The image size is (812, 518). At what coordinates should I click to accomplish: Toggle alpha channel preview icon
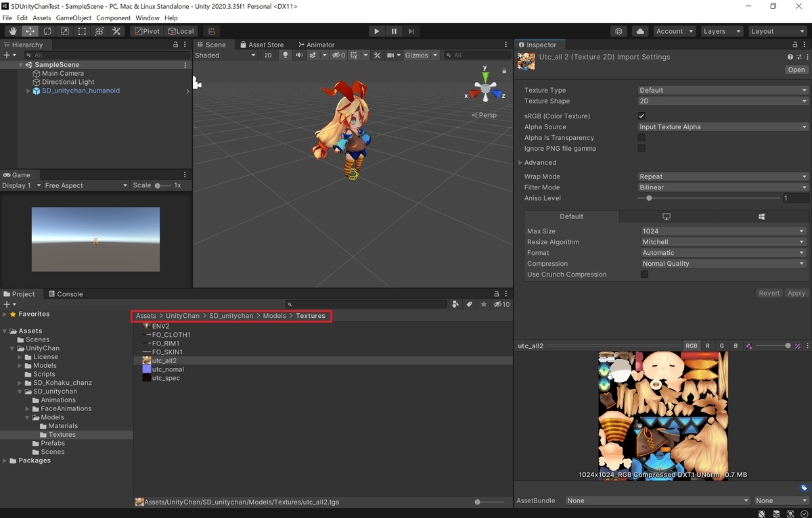pos(749,346)
